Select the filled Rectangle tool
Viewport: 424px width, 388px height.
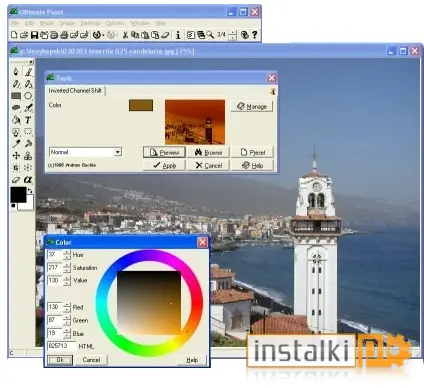click(x=16, y=96)
